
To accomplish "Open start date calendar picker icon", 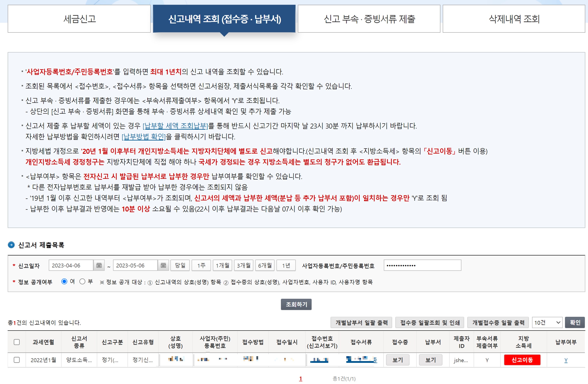I will tap(99, 265).
